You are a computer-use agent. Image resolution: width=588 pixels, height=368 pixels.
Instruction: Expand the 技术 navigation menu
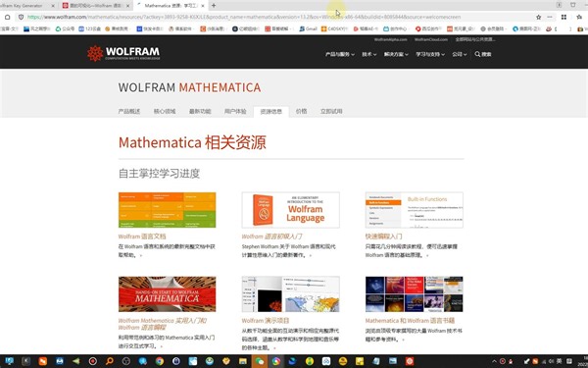[x=369, y=54]
